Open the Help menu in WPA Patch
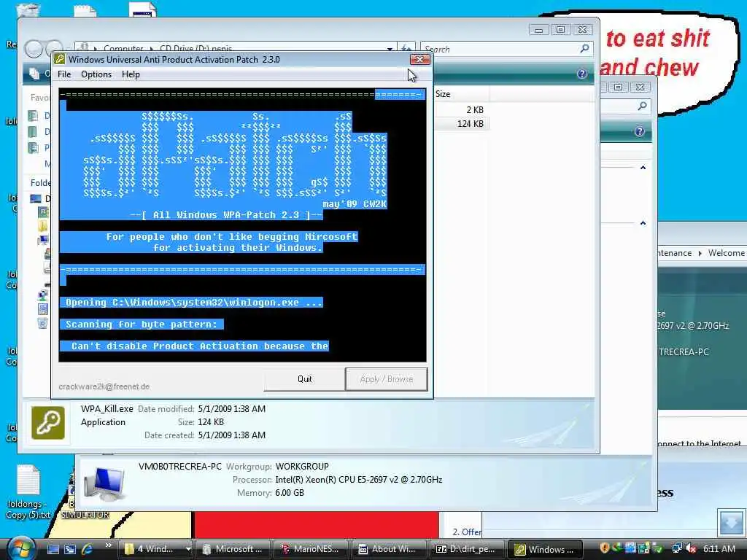The image size is (747, 560). [x=131, y=74]
